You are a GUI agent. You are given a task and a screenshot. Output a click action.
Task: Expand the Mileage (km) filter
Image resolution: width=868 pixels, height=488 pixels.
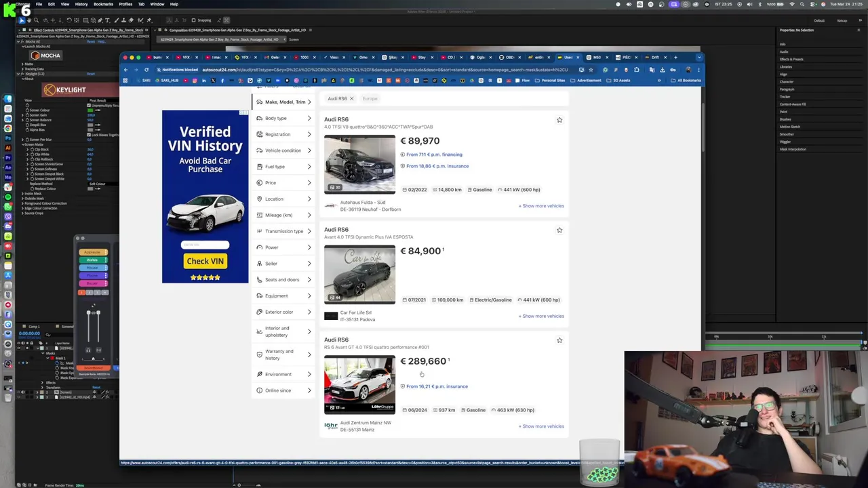(284, 215)
